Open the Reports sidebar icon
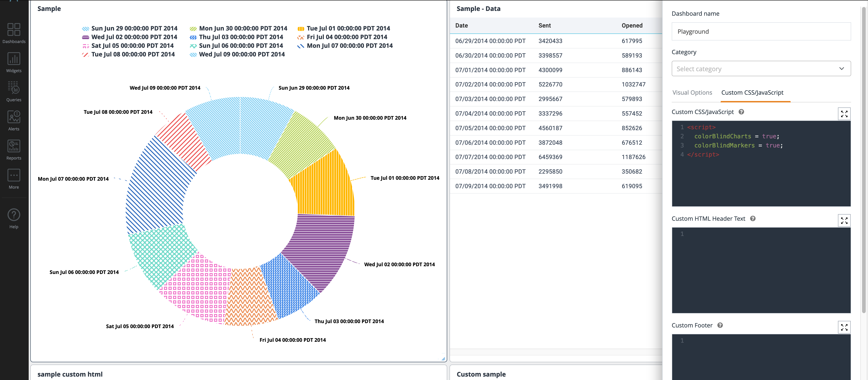 coord(14,149)
